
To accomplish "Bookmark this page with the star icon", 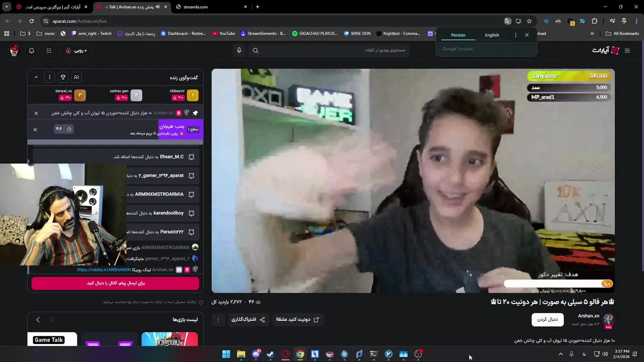I will pos(529,21).
